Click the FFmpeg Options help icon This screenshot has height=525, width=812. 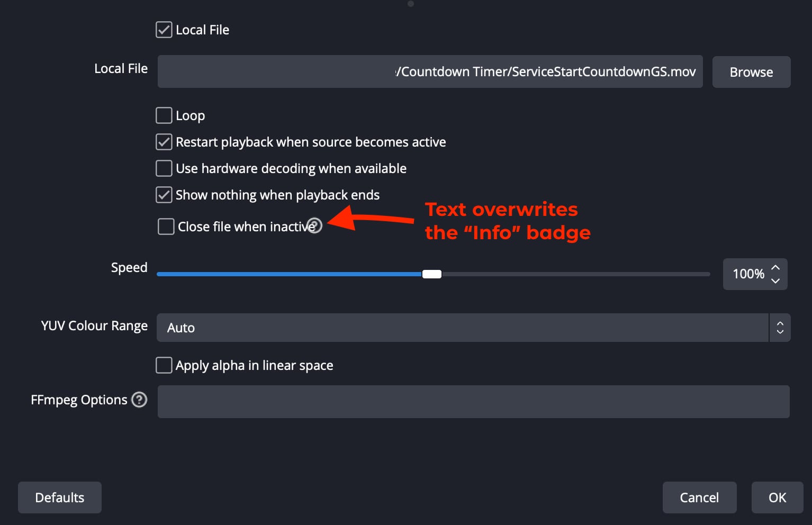coord(139,400)
